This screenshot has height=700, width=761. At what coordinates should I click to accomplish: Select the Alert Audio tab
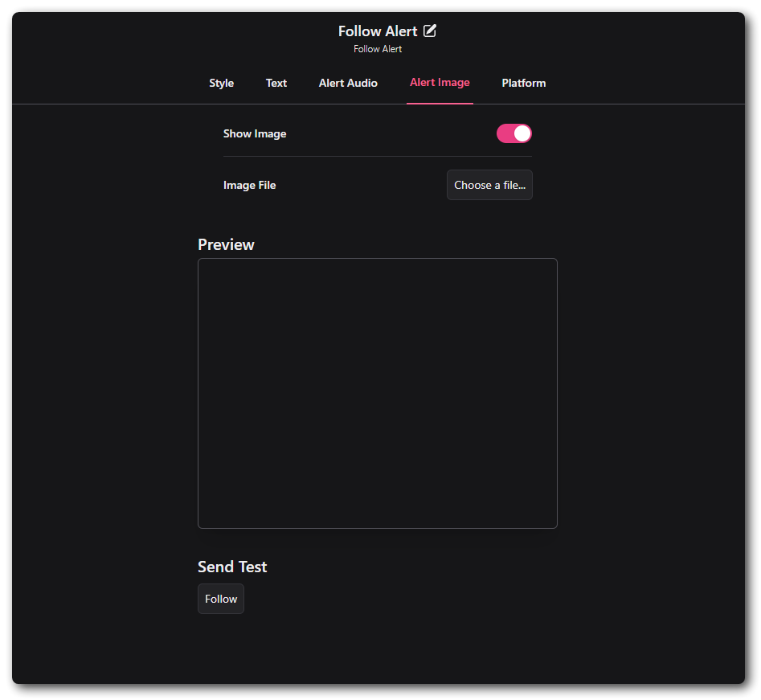click(348, 83)
